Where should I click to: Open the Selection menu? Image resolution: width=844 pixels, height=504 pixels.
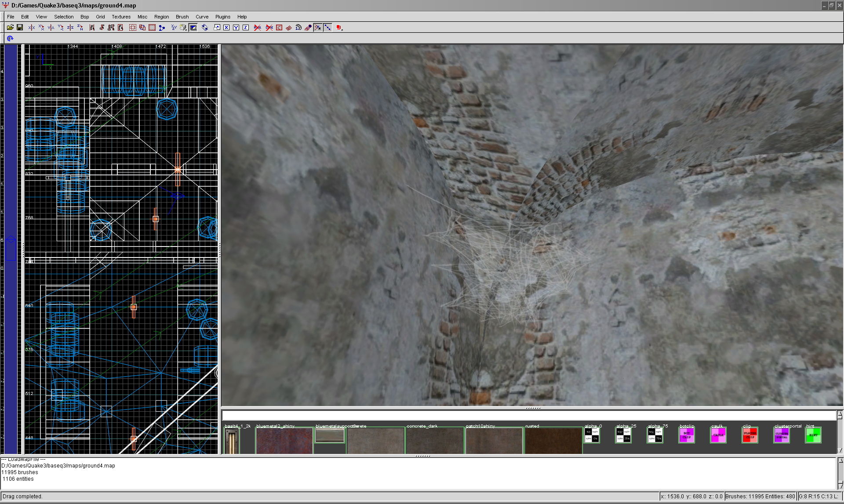tap(64, 17)
